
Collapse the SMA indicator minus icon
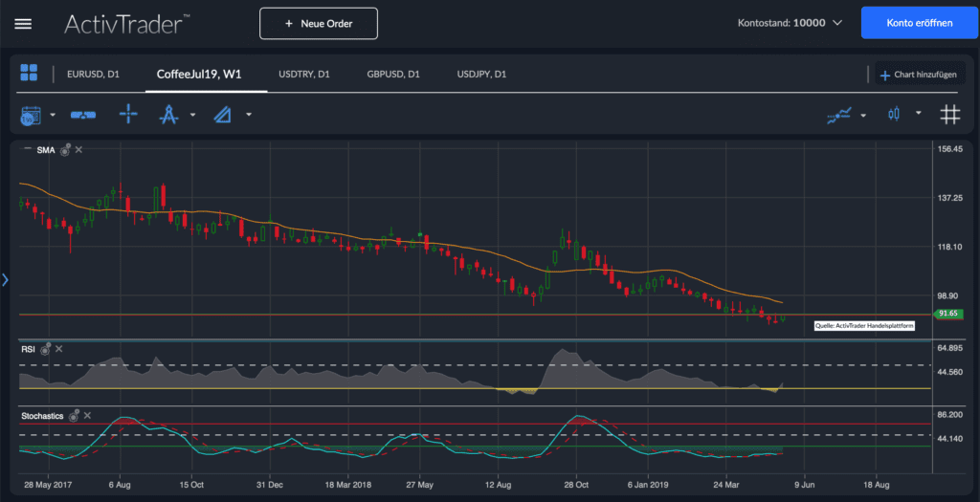[27, 148]
